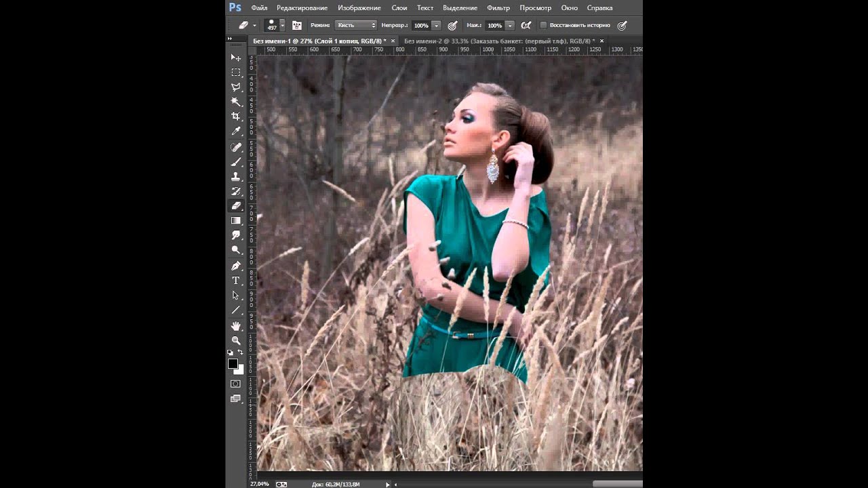Click the document size Док: 60,2M/133,8M text
This screenshot has height=488, width=868.
tap(336, 484)
